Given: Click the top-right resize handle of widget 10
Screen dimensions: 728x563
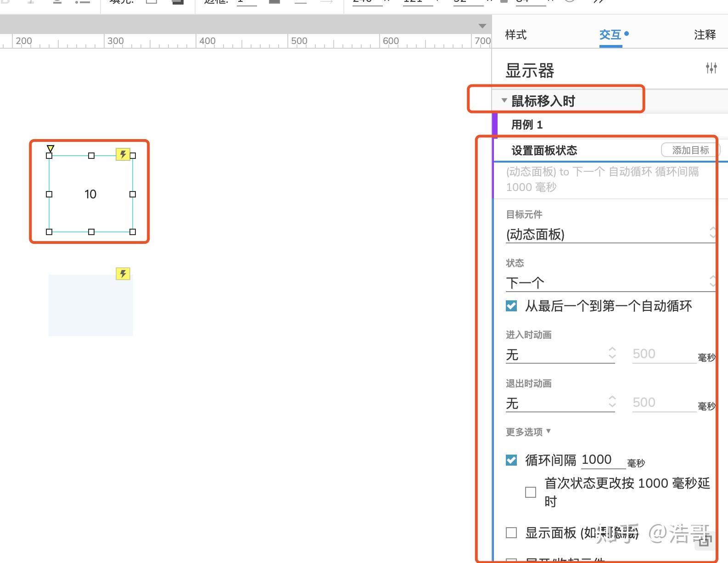Looking at the screenshot, I should click(133, 156).
